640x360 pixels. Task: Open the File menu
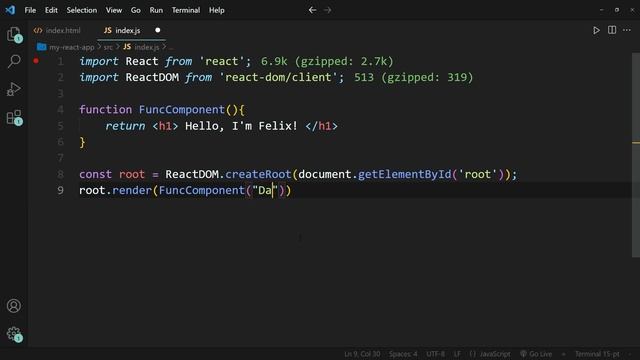tap(30, 10)
